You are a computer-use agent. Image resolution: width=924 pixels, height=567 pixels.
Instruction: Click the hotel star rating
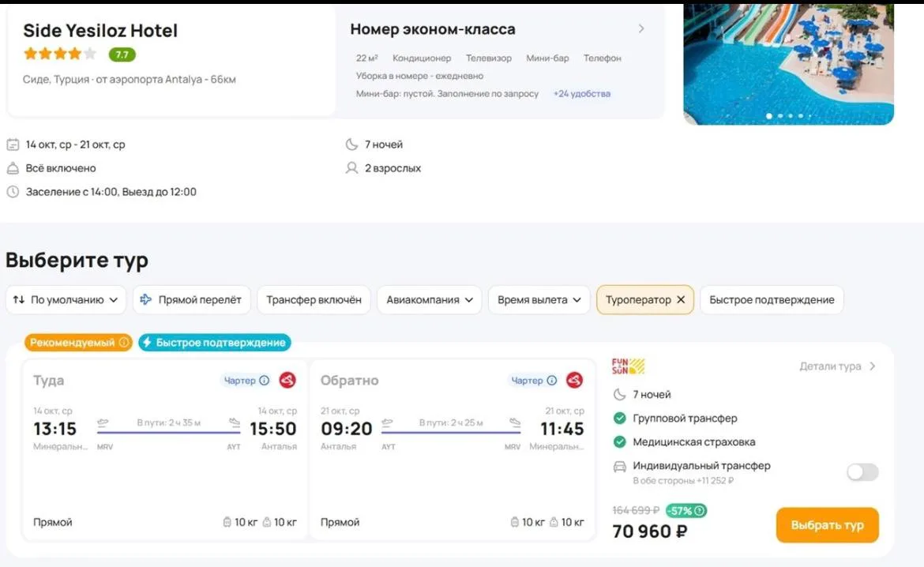pos(59,54)
